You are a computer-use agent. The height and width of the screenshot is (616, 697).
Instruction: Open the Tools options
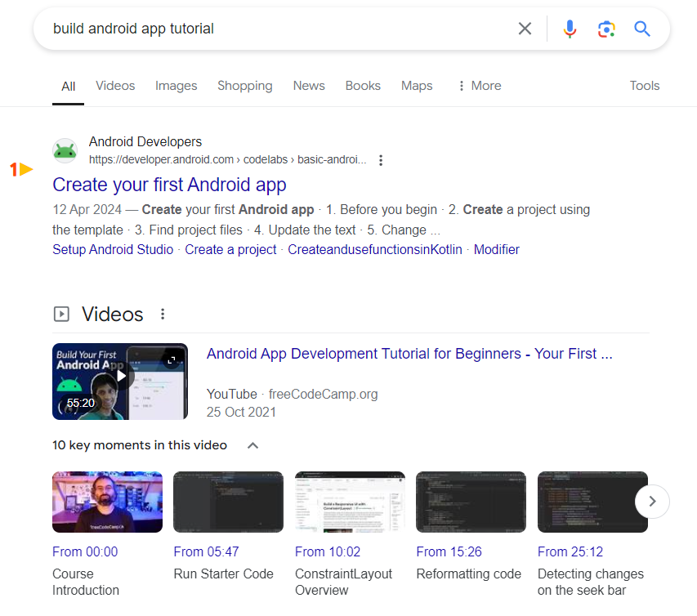(x=644, y=86)
